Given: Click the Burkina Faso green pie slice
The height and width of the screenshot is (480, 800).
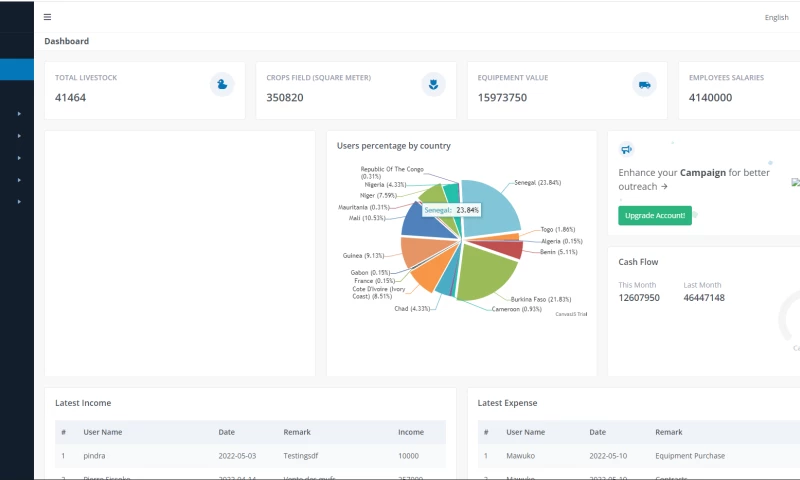Looking at the screenshot, I should tap(485, 270).
